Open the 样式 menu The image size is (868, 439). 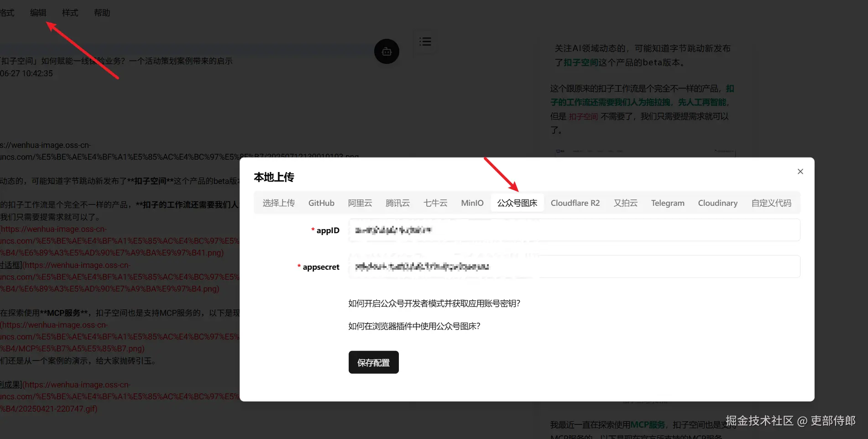click(x=69, y=12)
